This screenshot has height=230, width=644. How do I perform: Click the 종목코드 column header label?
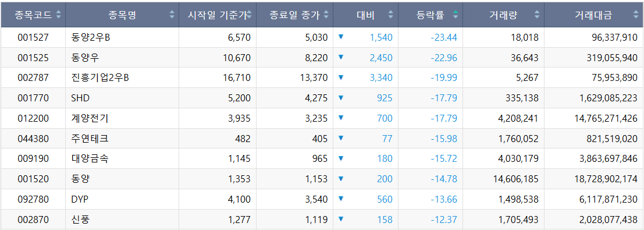tap(33, 15)
